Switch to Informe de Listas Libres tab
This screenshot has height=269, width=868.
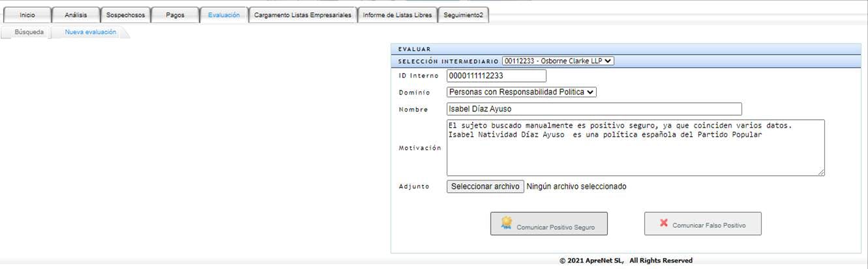tap(397, 15)
